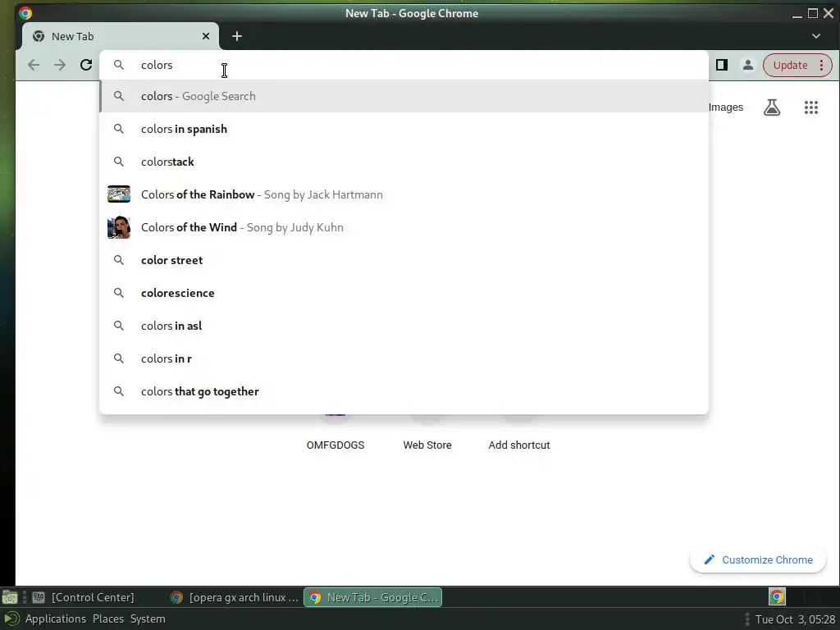
Task: Open the Google apps grid icon
Action: coord(811,107)
